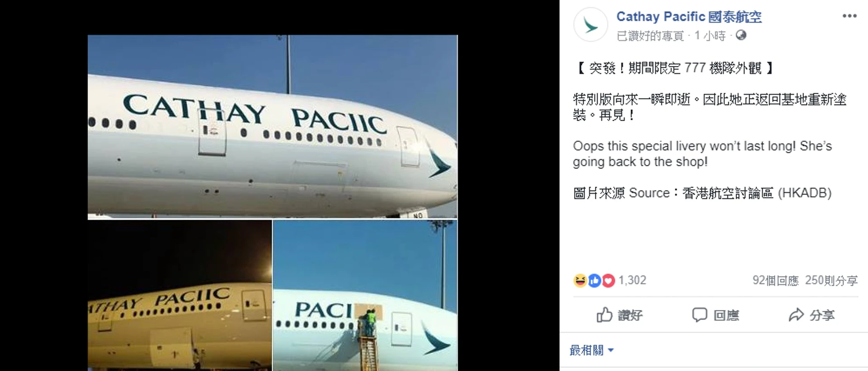Expand the 最相關 comment sorting dropdown

click(591, 350)
